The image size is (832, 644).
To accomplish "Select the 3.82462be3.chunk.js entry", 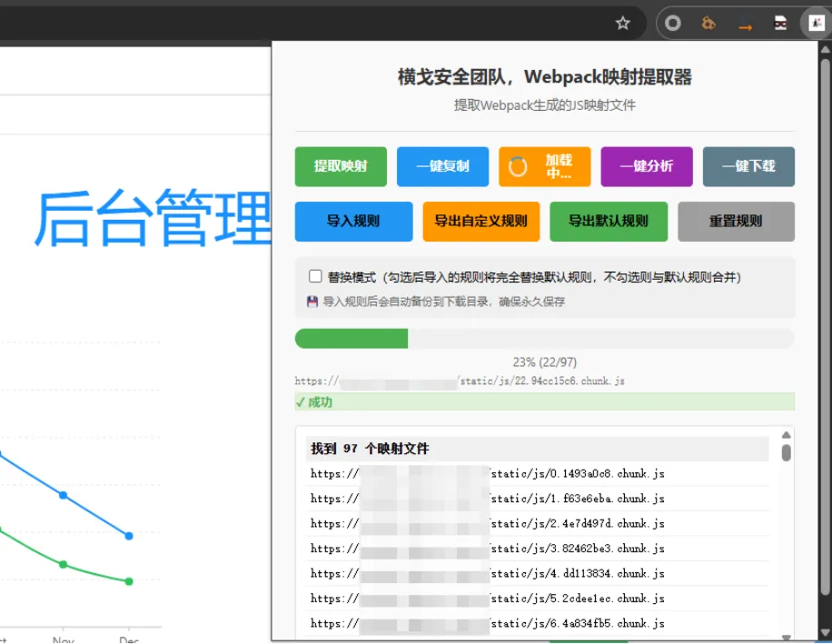I will 538,549.
